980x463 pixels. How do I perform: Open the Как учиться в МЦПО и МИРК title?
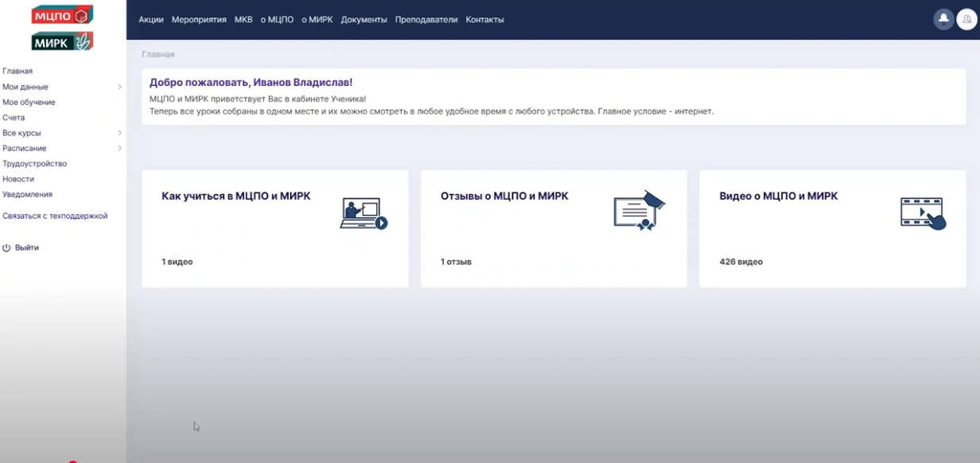[x=236, y=196]
